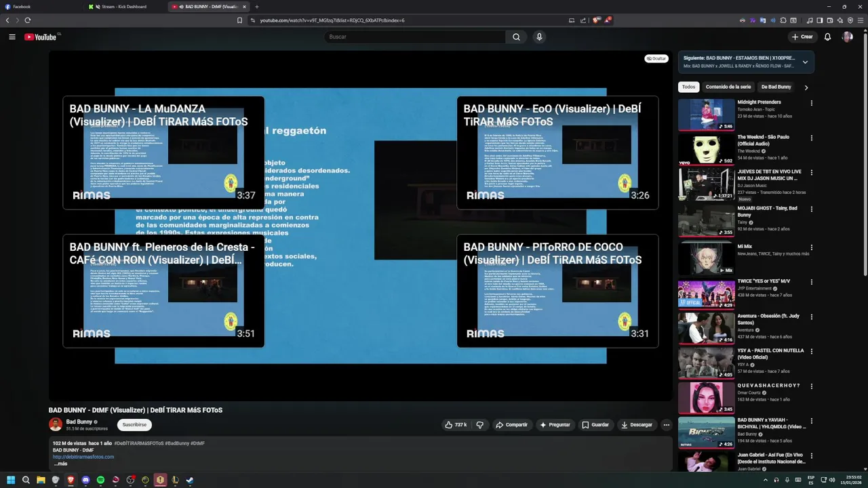Open the Mi Mix playlist thumbnail
The height and width of the screenshot is (488, 868).
(707, 259)
